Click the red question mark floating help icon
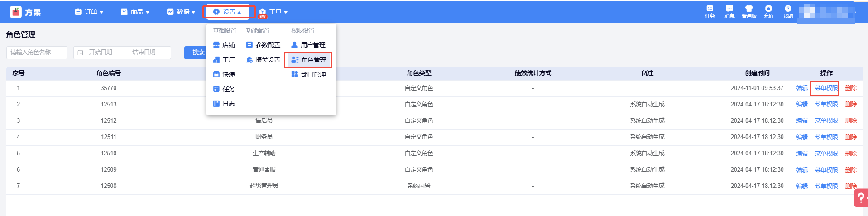 click(x=861, y=198)
